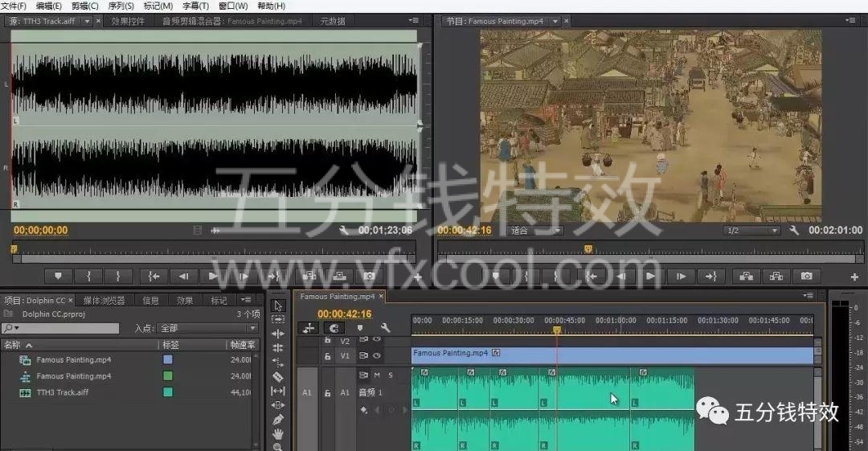Screen dimensions: 868x451
Task: Click Lift button in Program monitor
Action: 746,276
